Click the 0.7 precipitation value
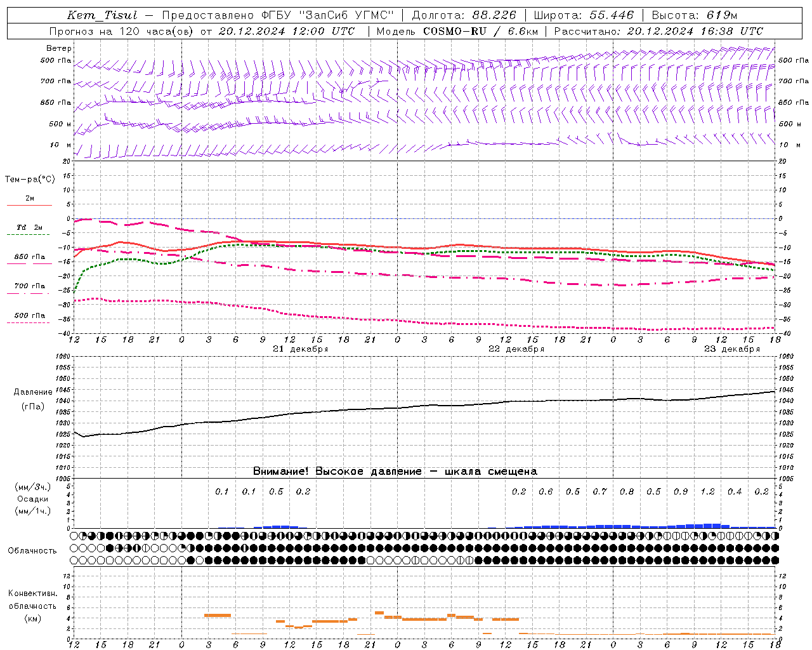The image size is (812, 650). (x=599, y=491)
